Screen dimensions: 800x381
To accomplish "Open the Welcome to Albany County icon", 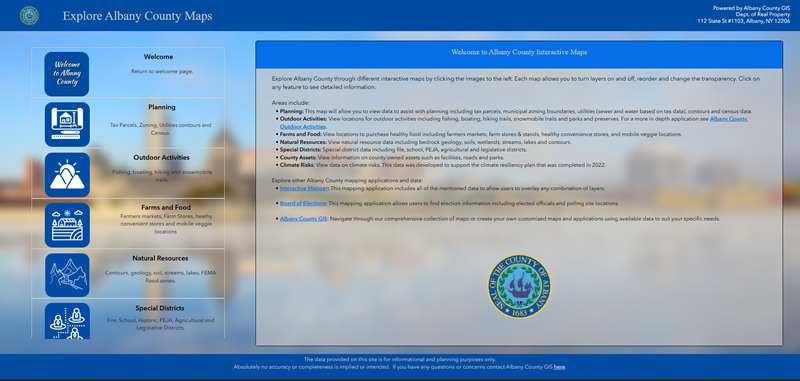I will (67, 74).
